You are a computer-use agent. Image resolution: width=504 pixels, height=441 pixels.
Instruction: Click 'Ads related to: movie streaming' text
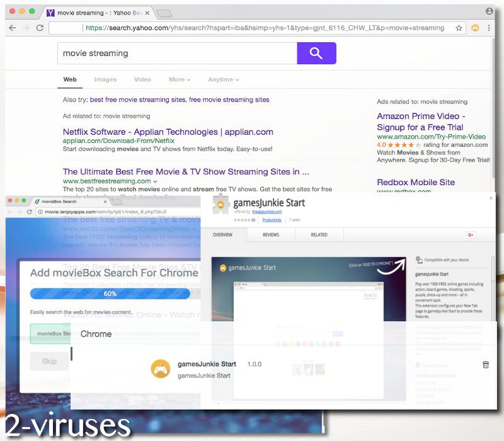click(x=422, y=101)
